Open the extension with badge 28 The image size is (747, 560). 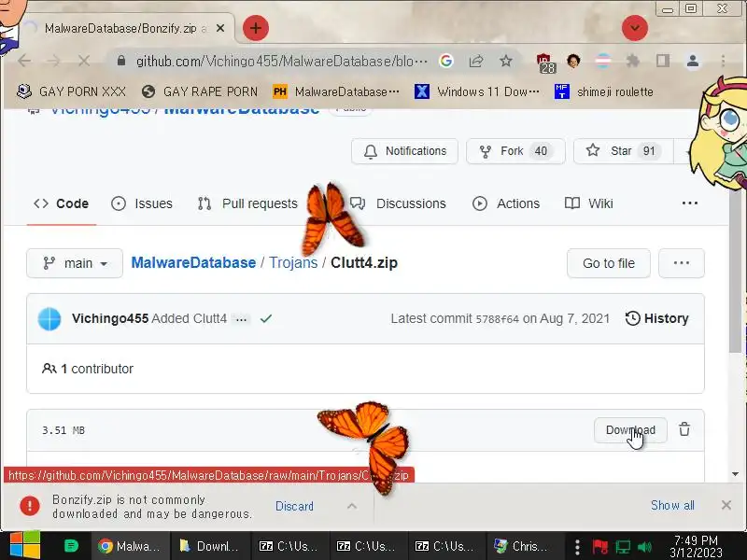(x=545, y=63)
